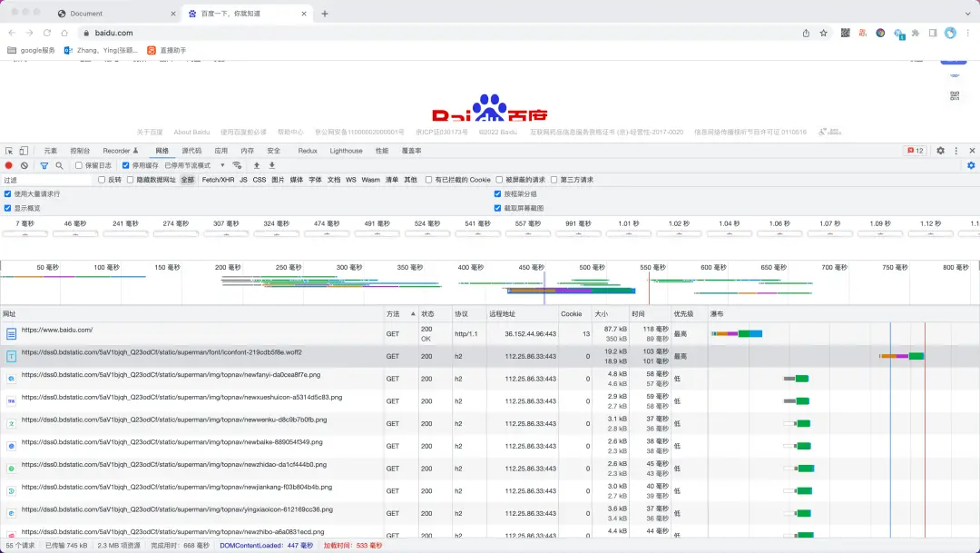Click in the 过滤 filter input field
Image resolution: width=980 pixels, height=553 pixels.
pos(47,180)
